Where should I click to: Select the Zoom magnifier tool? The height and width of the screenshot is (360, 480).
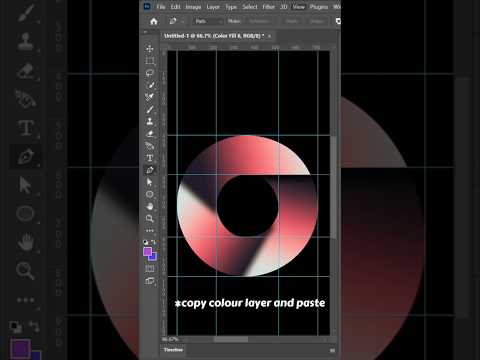coord(150,218)
